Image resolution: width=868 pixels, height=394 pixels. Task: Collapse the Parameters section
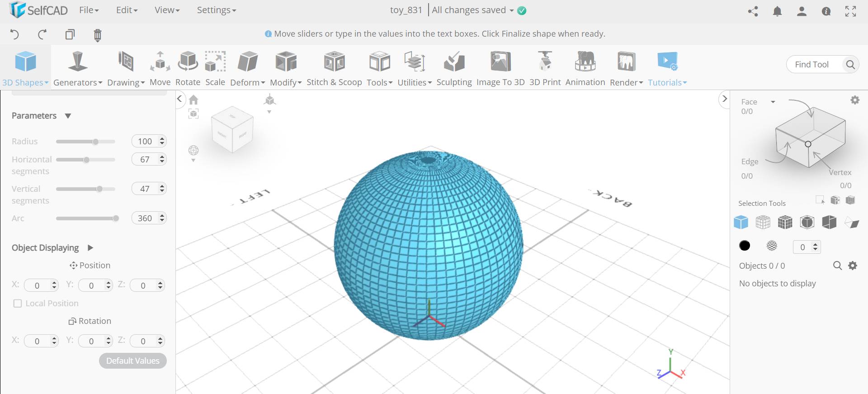click(68, 116)
